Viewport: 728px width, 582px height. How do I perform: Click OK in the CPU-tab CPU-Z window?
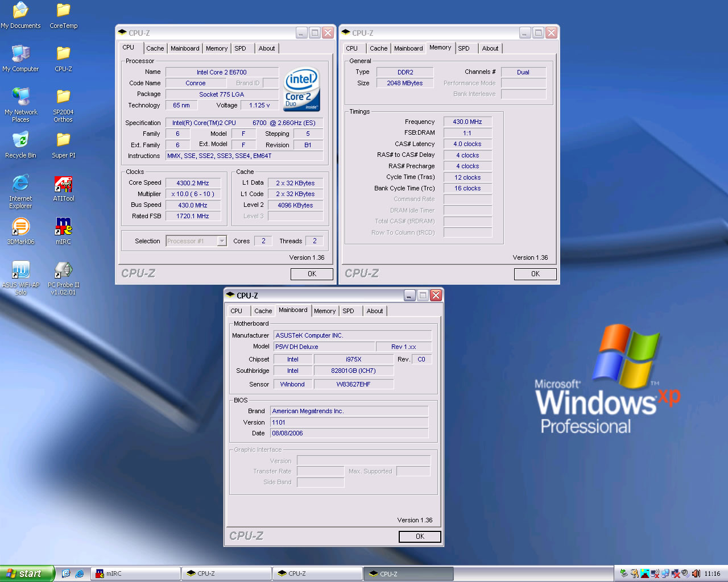pos(312,274)
